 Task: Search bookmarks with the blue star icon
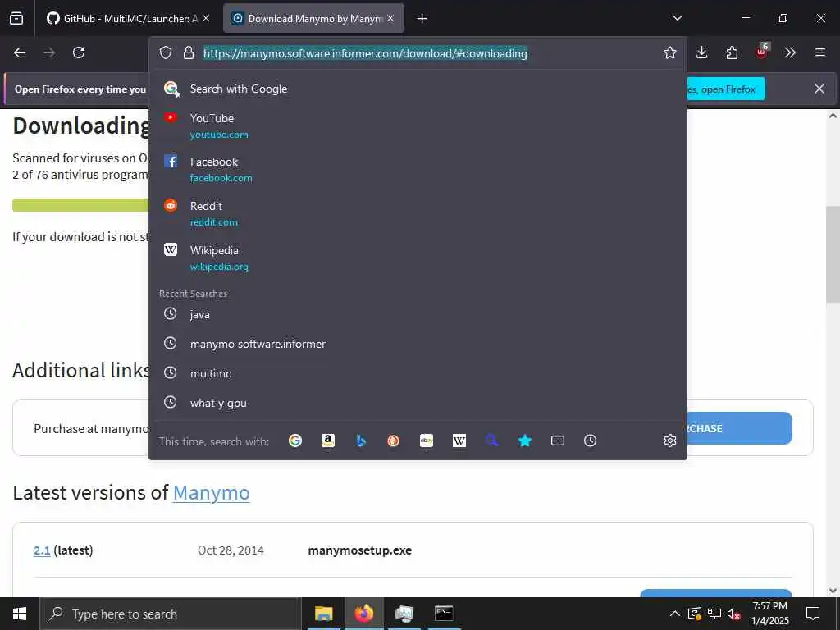525,441
